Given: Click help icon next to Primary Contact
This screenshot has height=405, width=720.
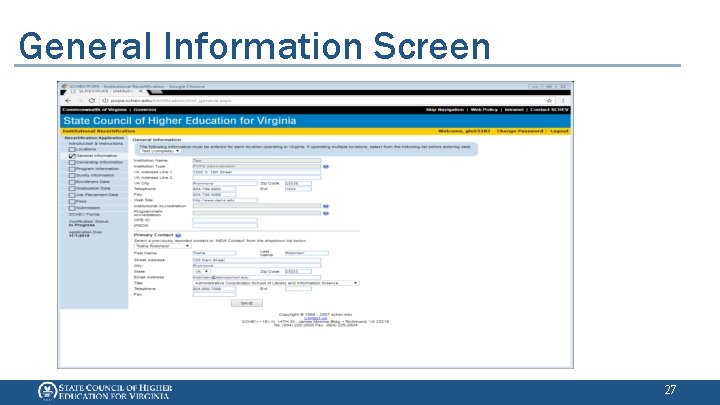Looking at the screenshot, I should click(178, 235).
